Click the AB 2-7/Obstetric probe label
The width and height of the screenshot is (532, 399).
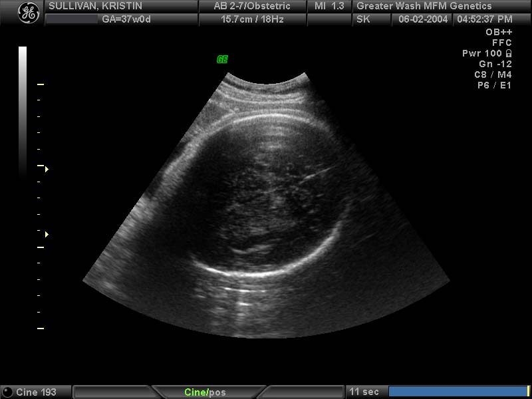(x=251, y=6)
